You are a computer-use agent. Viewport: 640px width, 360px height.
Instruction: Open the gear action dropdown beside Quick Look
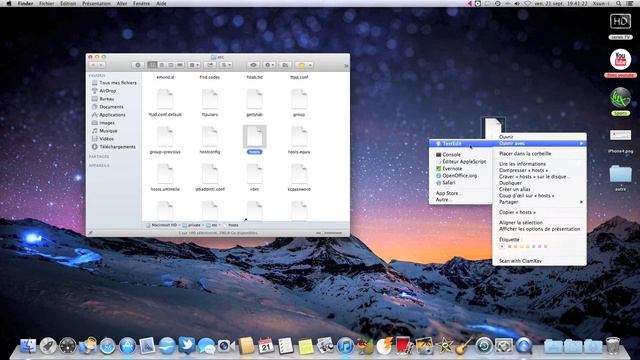coord(269,65)
